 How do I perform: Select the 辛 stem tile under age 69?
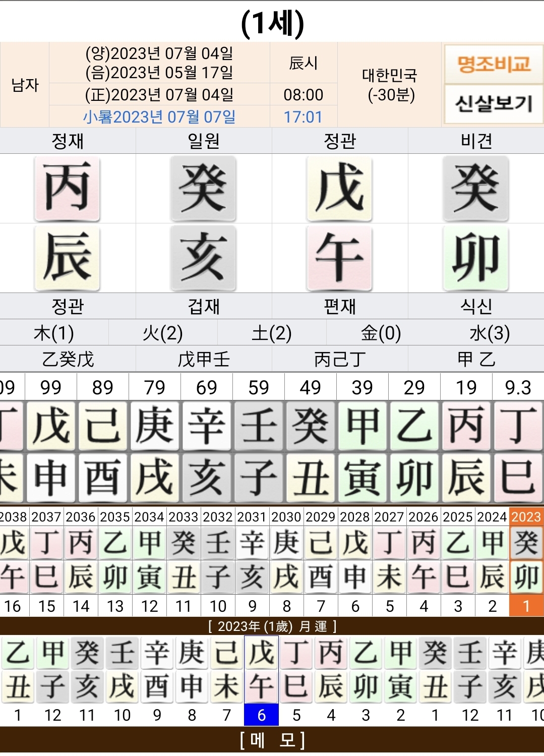206,426
